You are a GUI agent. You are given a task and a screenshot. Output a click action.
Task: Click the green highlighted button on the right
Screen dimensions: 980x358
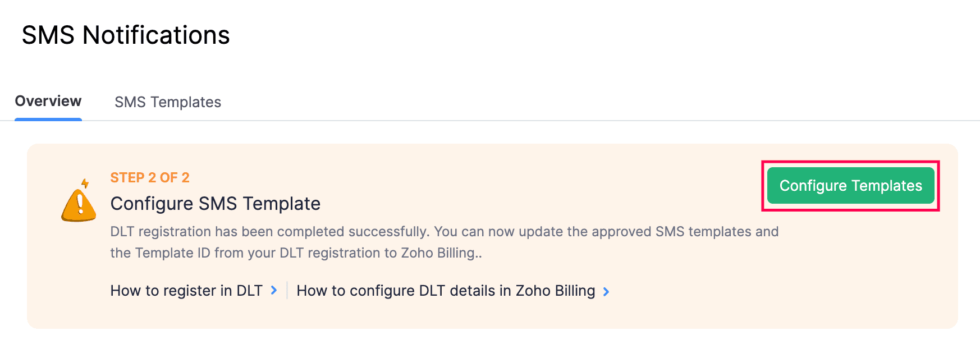[x=850, y=185]
